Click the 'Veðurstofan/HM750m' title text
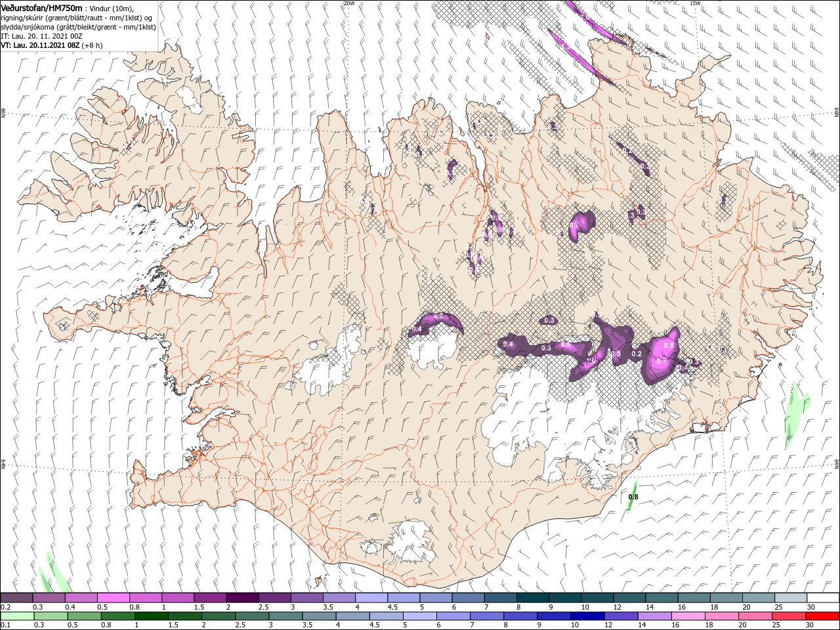 click(x=42, y=7)
